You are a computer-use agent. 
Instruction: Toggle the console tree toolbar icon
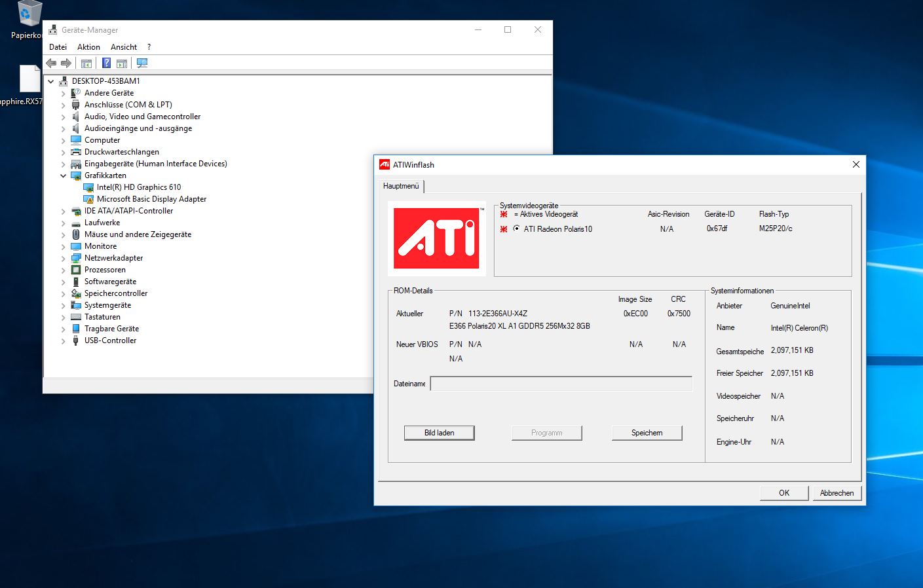86,64
